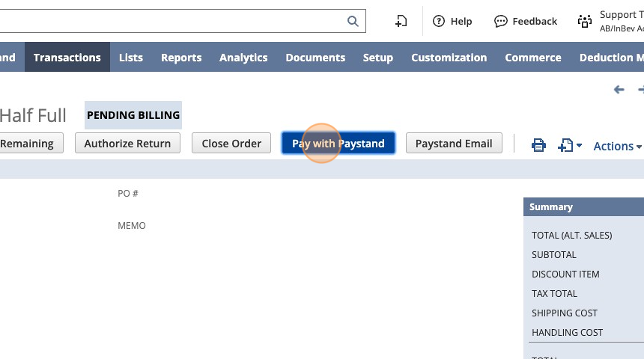644x359 pixels.
Task: Click the DISCOUNT ITEM label
Action: tap(565, 274)
